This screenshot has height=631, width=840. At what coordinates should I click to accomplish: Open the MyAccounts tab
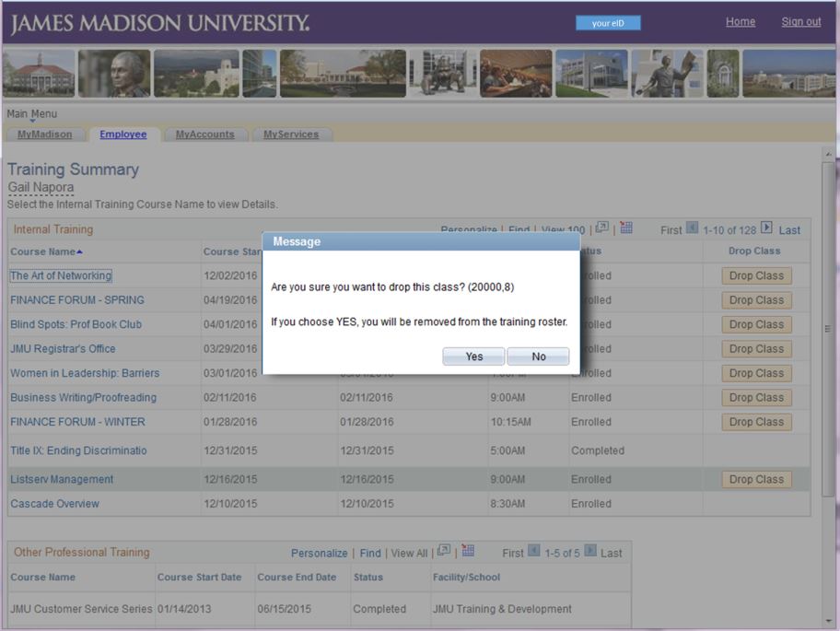tap(205, 134)
